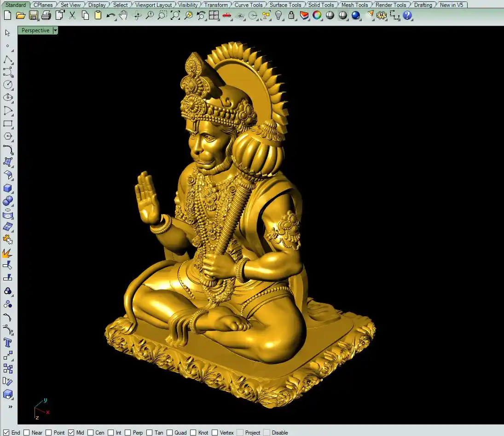Open Options with the gears icon
The height and width of the screenshot is (436, 504).
pyautogui.click(x=382, y=15)
